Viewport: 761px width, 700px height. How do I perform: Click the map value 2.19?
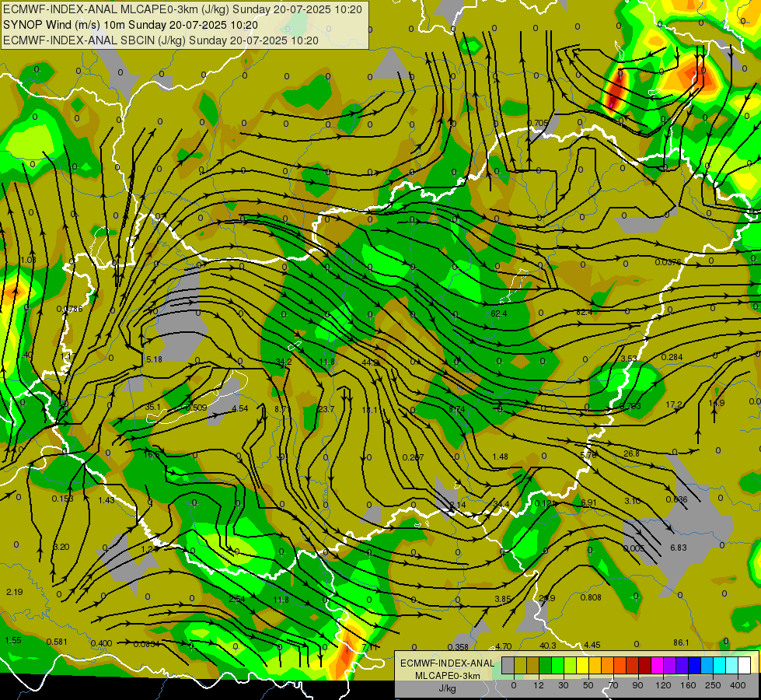(15, 592)
